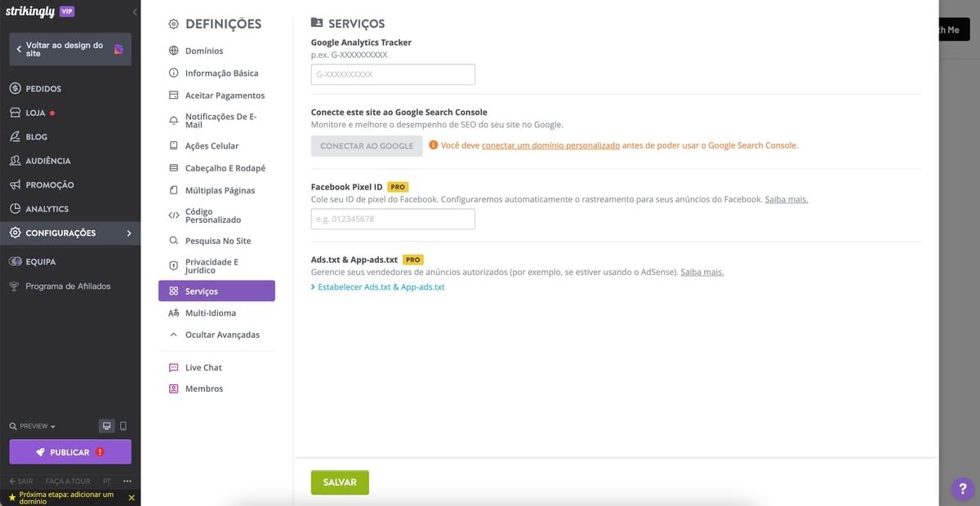
Task: Open the Preview dropdown
Action: pyautogui.click(x=33, y=426)
